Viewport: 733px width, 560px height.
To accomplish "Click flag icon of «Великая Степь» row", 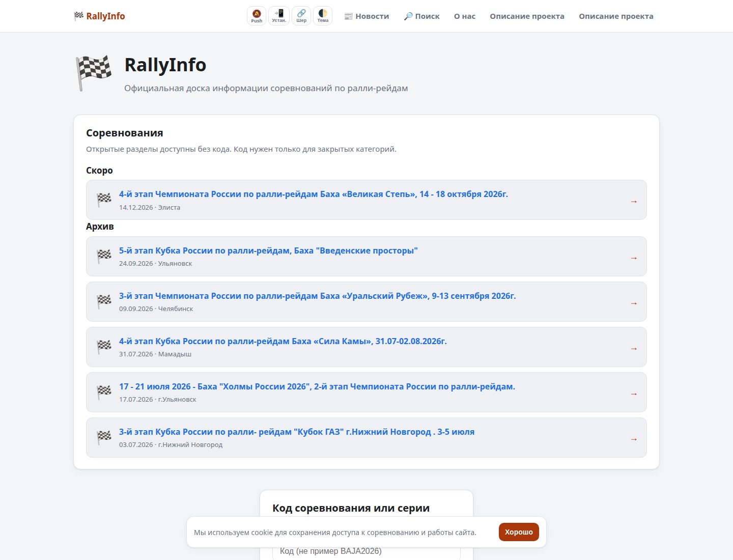I will point(104,200).
